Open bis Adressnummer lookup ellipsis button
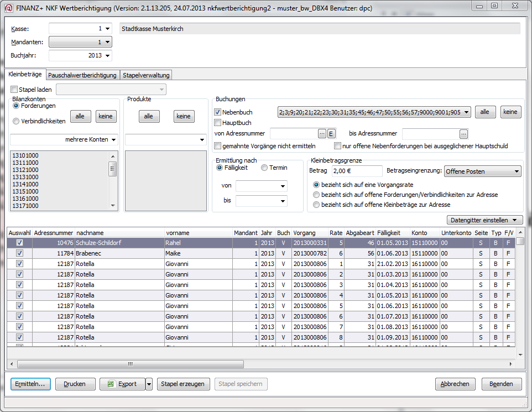 [463, 134]
